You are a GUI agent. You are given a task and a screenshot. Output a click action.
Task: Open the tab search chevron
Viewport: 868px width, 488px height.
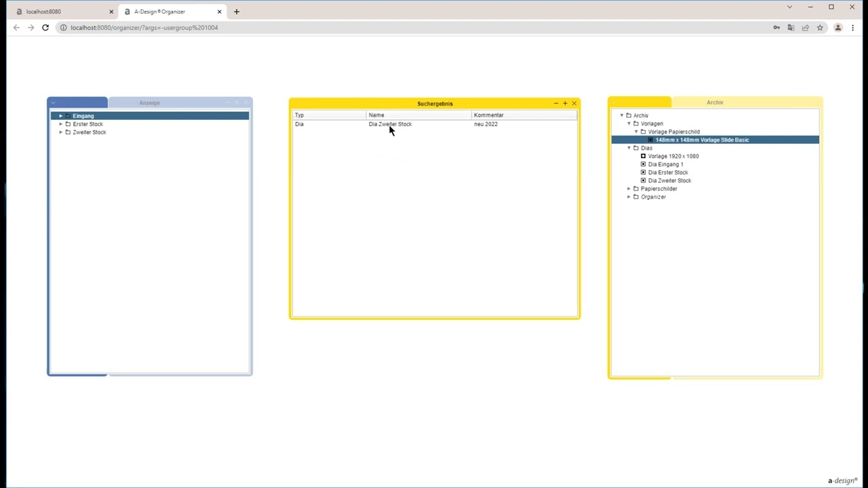click(x=789, y=7)
